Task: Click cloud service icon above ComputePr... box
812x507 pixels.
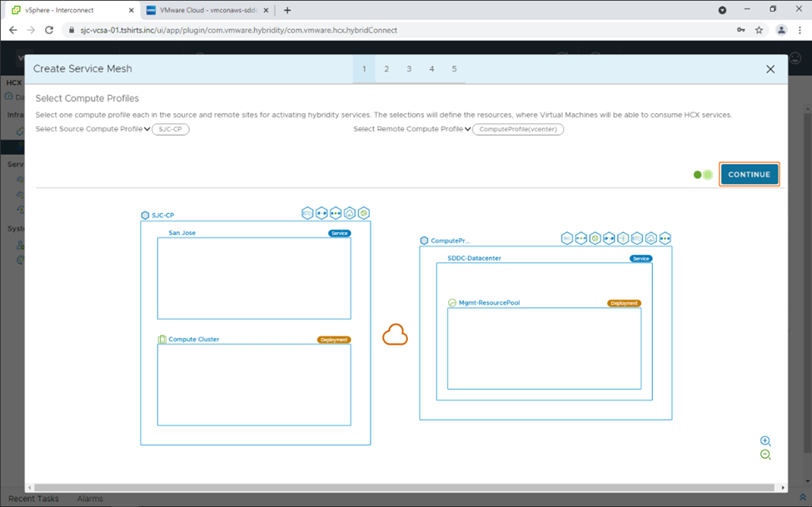Action: pos(651,238)
